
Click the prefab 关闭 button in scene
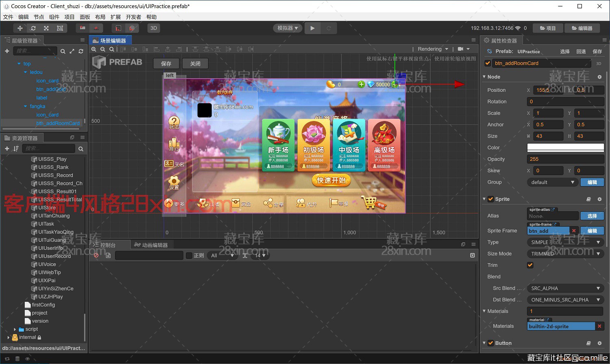[x=195, y=63]
